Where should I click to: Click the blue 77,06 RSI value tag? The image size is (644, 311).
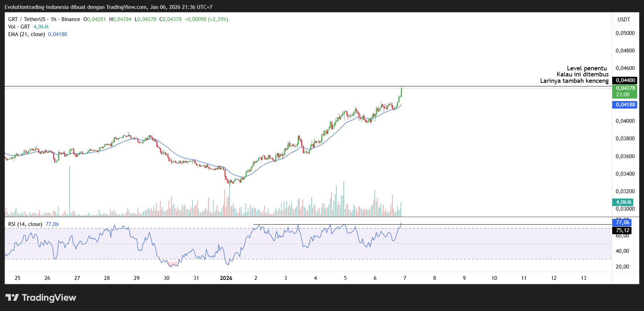coord(622,222)
